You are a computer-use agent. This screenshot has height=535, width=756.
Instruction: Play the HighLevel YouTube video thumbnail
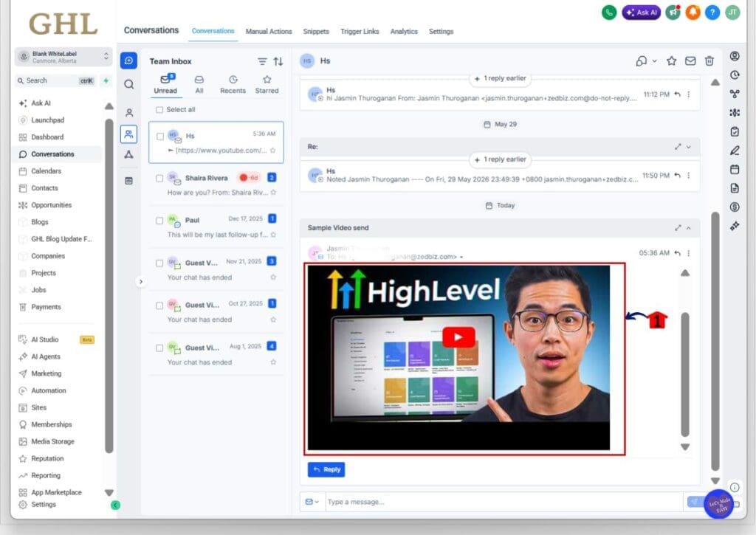[x=458, y=337]
